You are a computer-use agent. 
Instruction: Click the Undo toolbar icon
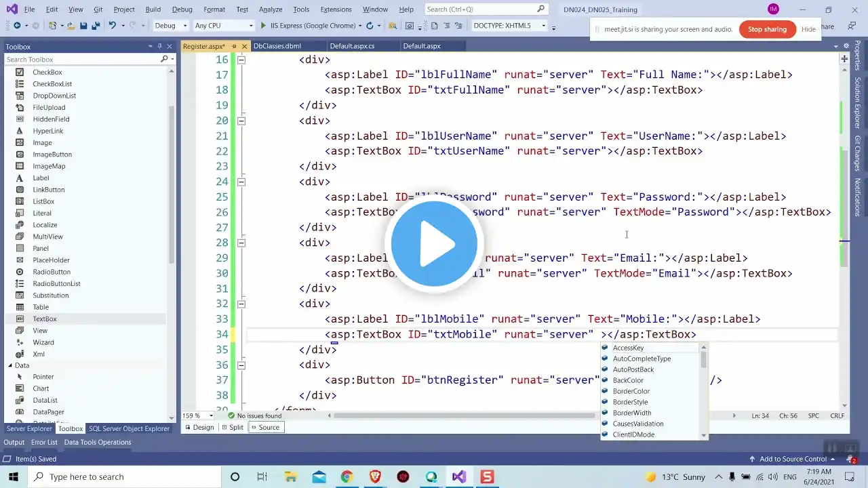(113, 26)
